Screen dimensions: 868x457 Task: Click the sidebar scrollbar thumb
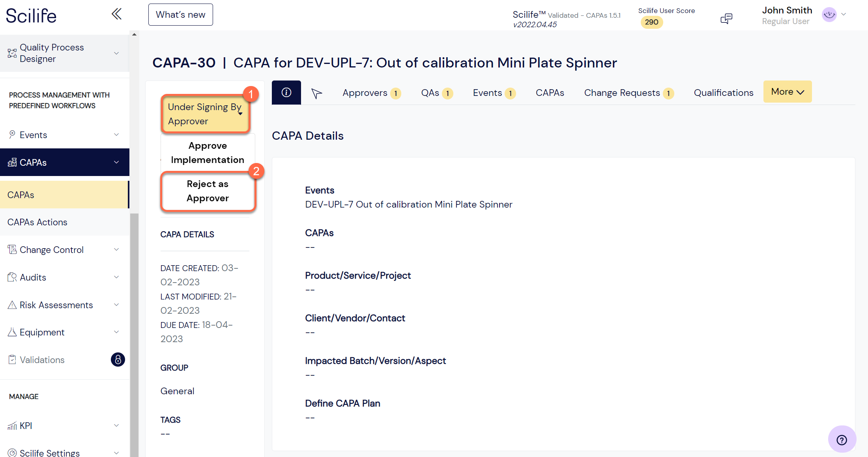click(134, 335)
